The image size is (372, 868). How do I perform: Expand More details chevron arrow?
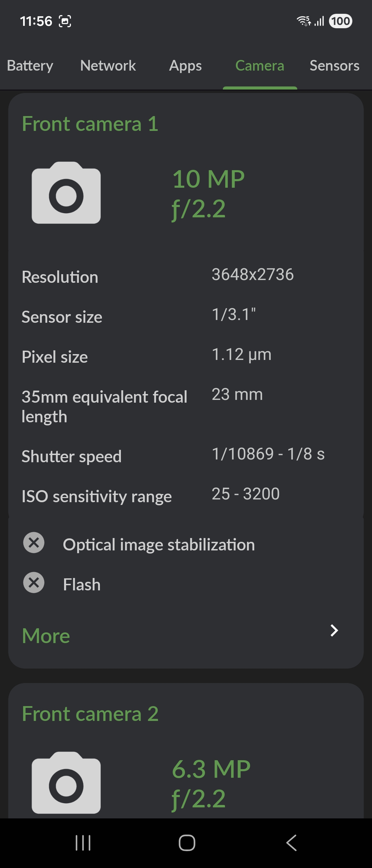334,630
